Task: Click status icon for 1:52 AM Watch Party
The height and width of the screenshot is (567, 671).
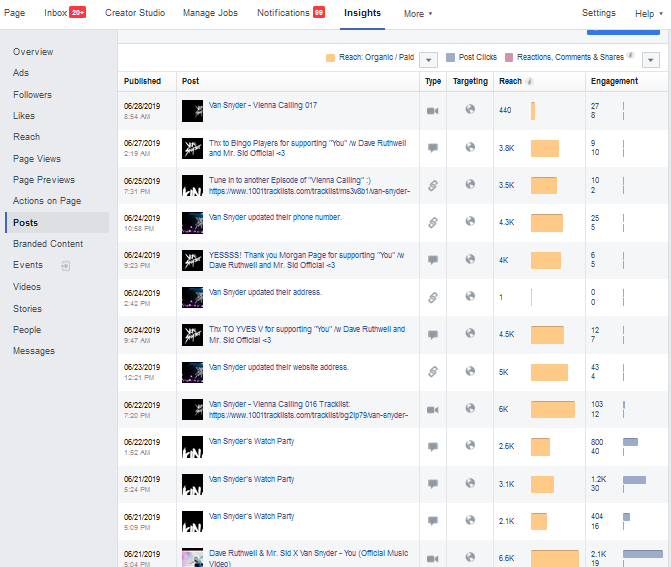Action: pos(433,447)
